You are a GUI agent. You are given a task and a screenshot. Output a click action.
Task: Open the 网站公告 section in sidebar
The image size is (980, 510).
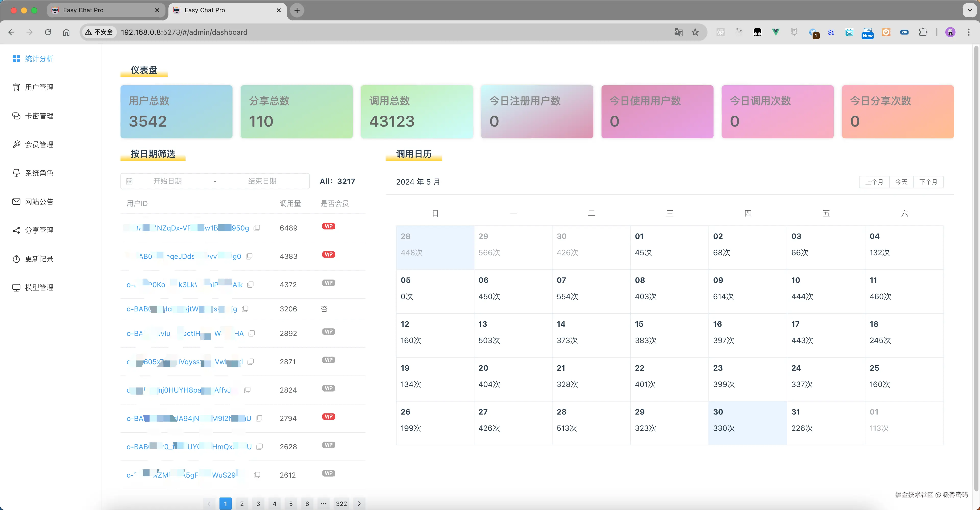[39, 201]
